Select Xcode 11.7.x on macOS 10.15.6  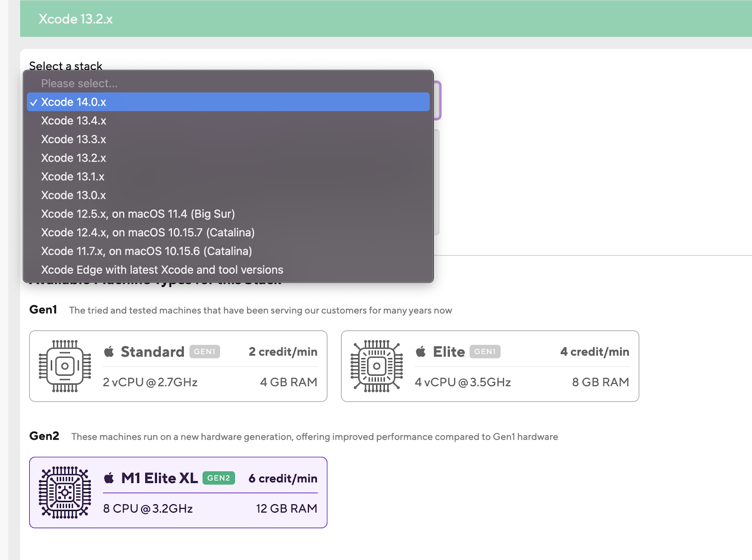[228, 251]
